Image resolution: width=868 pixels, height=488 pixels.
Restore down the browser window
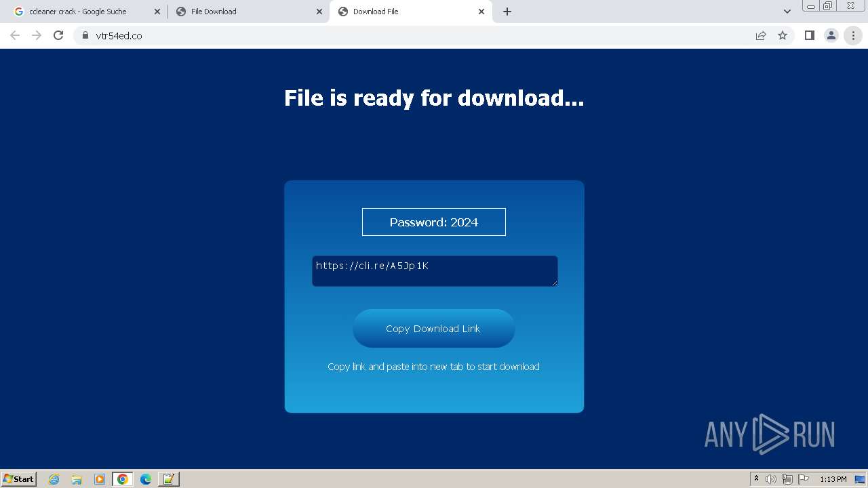pyautogui.click(x=828, y=5)
